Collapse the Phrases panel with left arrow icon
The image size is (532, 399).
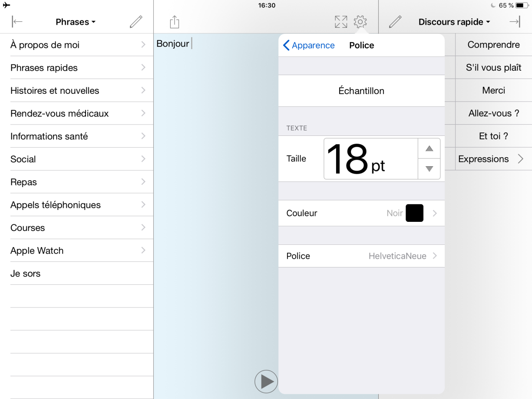pos(17,22)
